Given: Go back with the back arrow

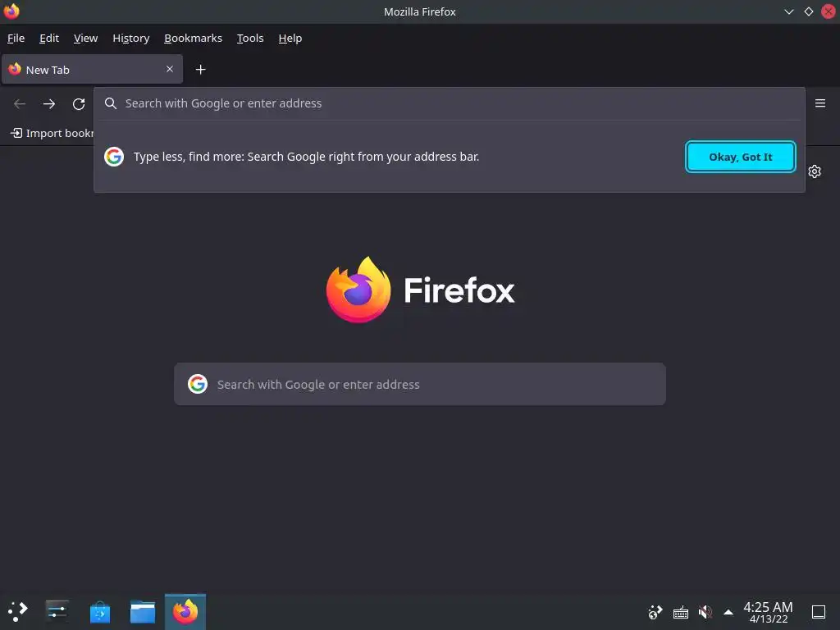Looking at the screenshot, I should point(20,104).
